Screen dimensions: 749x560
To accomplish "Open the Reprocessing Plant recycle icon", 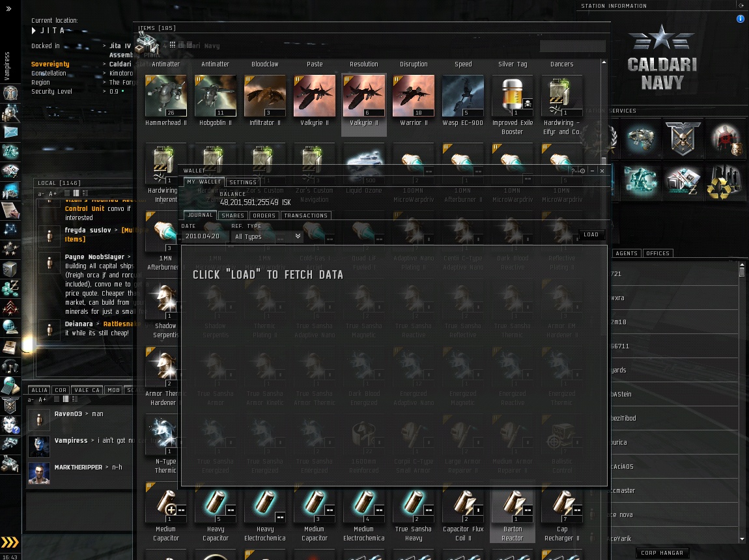I will (725, 182).
